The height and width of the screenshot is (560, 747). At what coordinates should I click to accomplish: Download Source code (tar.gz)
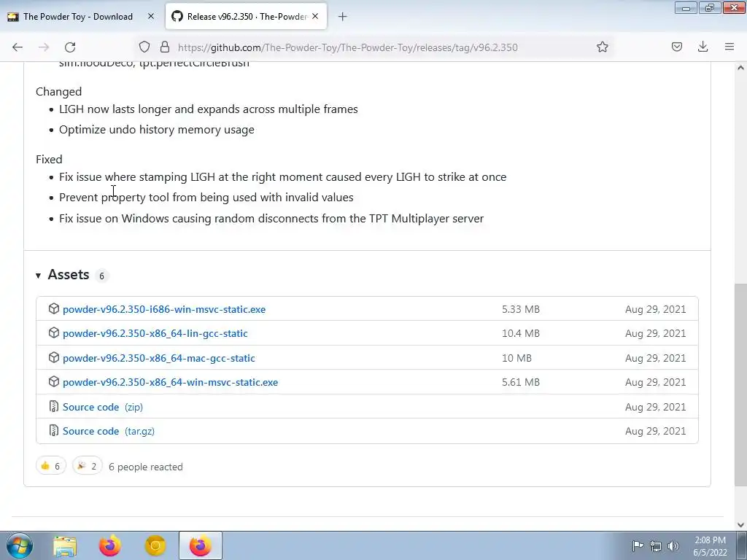108,431
